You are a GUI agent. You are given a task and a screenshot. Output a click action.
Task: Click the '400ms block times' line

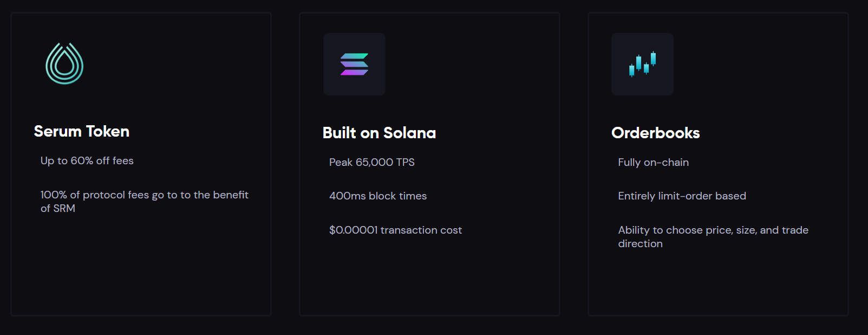coord(378,196)
